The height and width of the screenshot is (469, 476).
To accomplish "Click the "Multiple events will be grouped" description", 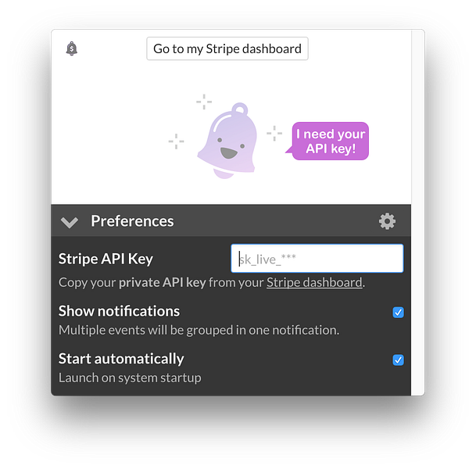I will coord(199,331).
